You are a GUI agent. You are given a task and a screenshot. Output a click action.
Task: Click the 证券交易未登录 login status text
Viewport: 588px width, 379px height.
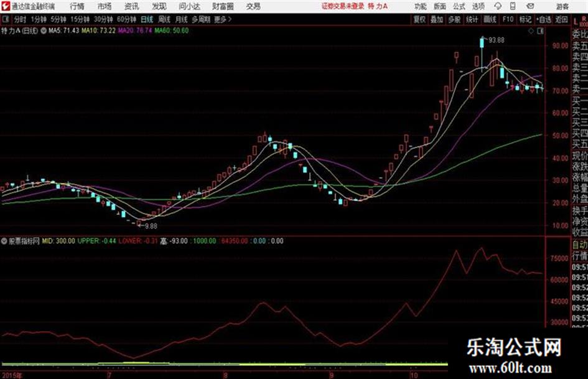coord(343,6)
